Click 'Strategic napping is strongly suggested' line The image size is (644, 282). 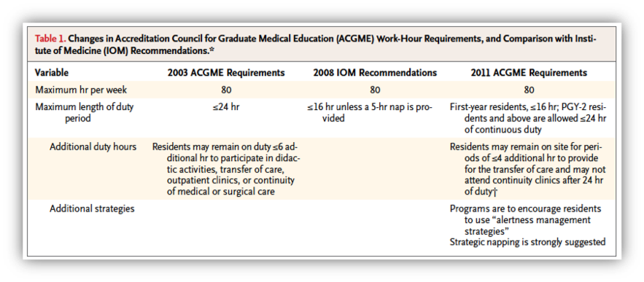[x=528, y=242]
